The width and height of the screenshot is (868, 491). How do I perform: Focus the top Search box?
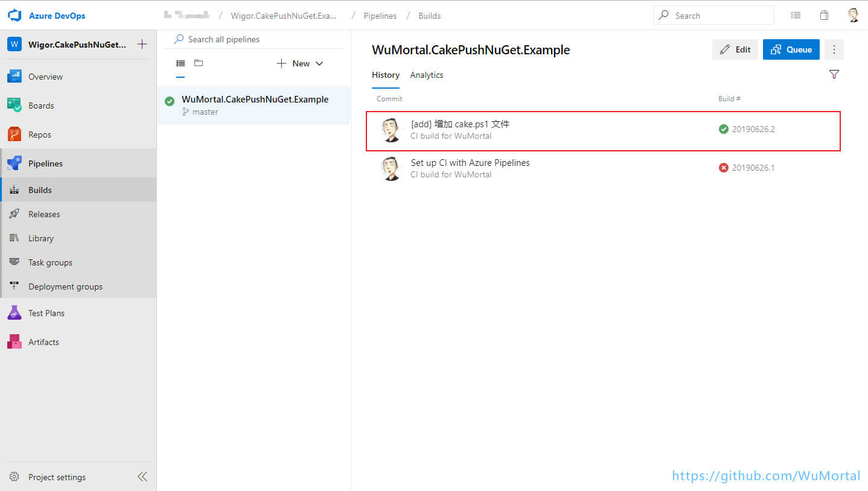(713, 16)
